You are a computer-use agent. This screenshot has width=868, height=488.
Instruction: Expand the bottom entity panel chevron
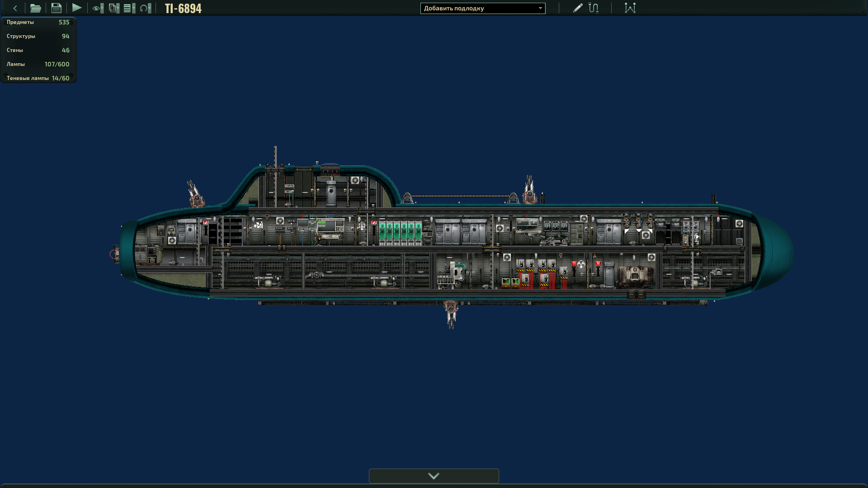coord(434,476)
